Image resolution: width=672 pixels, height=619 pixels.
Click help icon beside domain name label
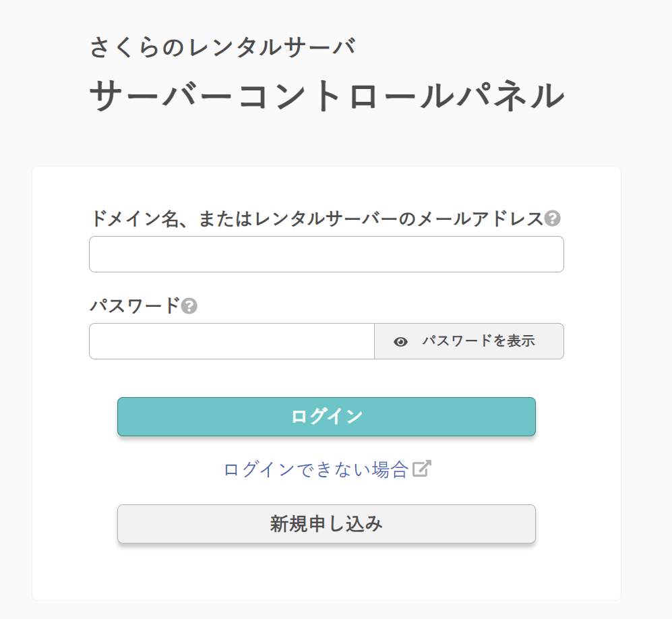[553, 218]
